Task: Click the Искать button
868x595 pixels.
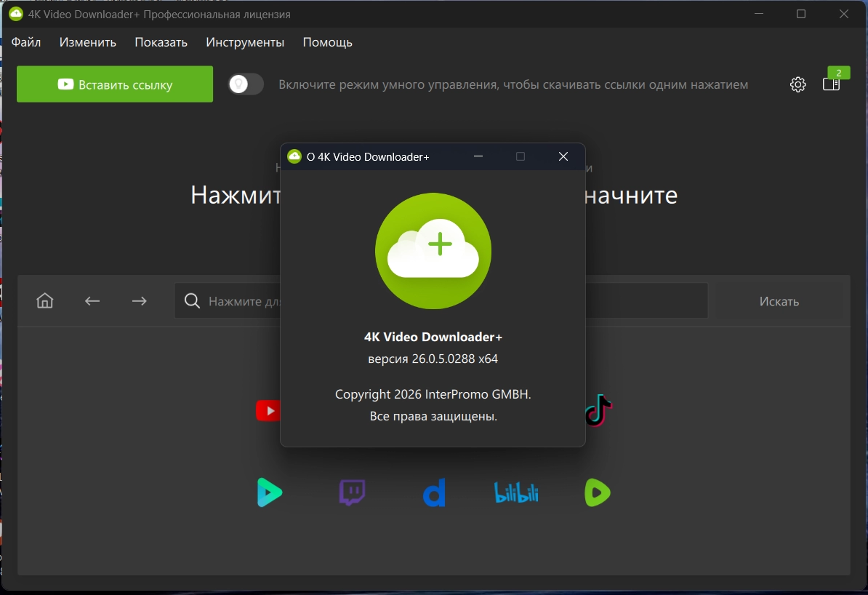Action: [779, 301]
